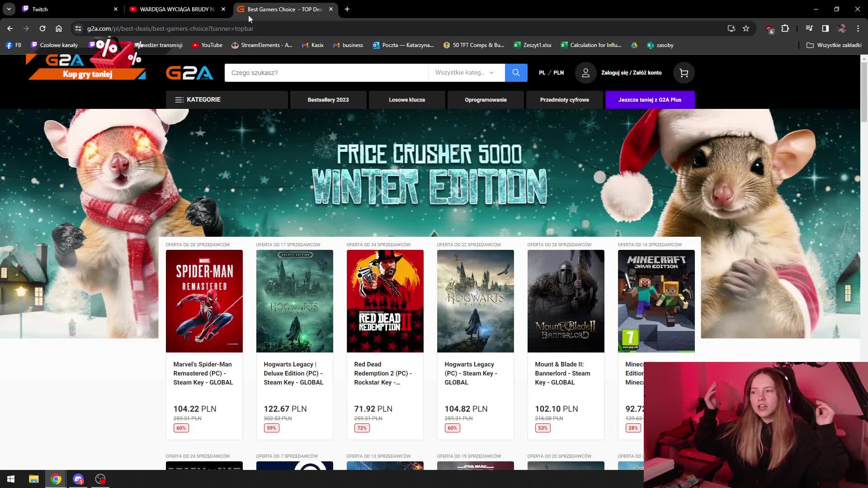Bookmark this page with star icon
Image resolution: width=868 pixels, height=488 pixels.
pos(746,28)
